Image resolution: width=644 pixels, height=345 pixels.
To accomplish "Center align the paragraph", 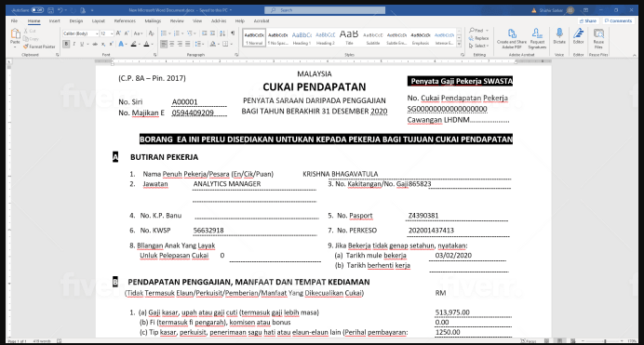I will point(171,44).
